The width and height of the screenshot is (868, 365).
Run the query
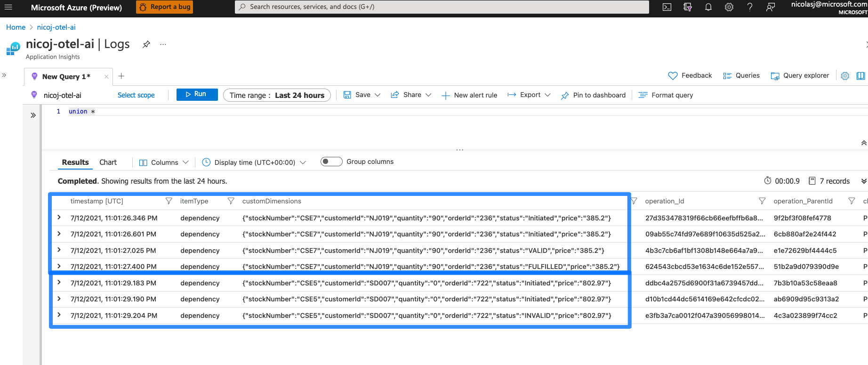[197, 94]
